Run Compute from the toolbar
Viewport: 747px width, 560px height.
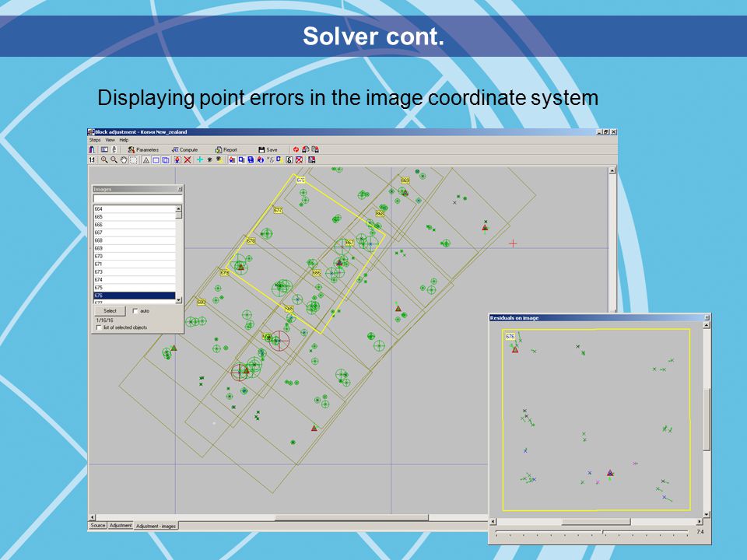click(184, 149)
